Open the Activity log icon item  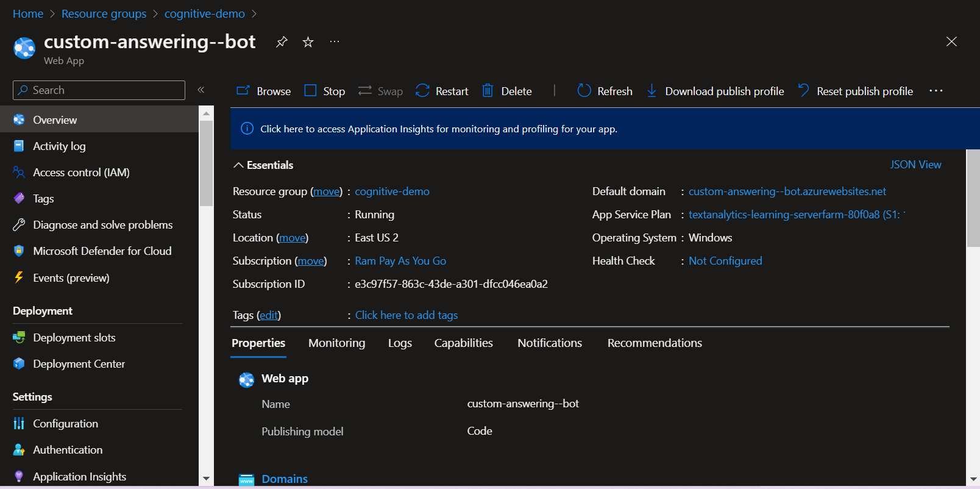19,146
